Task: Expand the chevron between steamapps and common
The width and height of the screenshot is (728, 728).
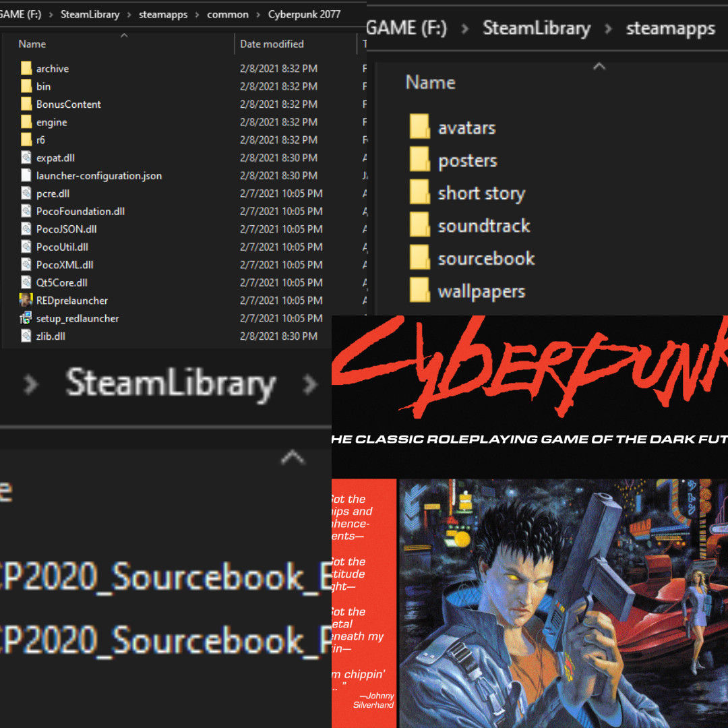Action: pyautogui.click(x=198, y=15)
